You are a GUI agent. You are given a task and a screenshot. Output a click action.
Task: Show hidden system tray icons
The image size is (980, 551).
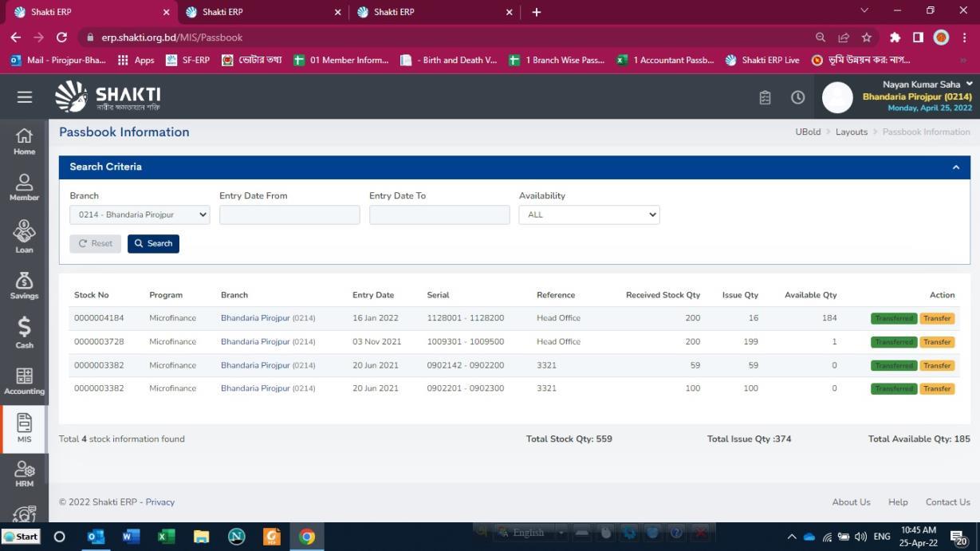pos(792,537)
